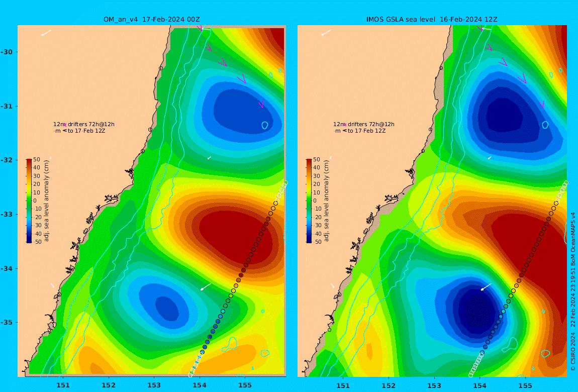Click longitude label 153 under OM_an_v4 panel

tap(154, 385)
